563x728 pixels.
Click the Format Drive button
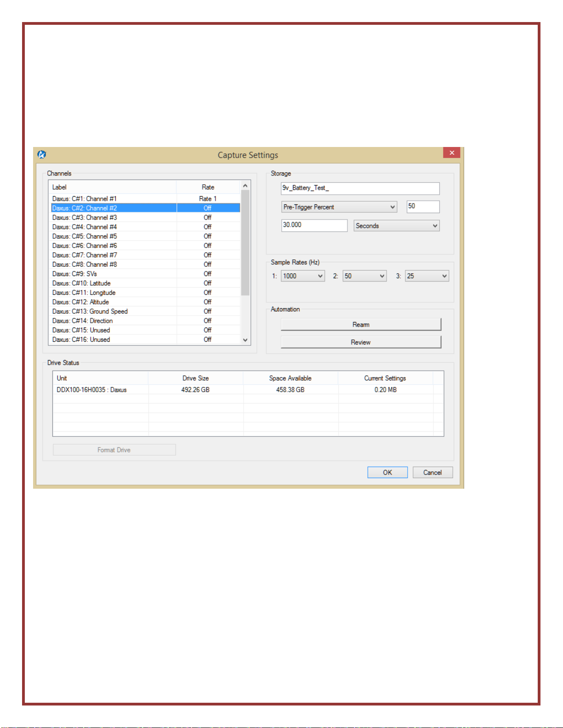pos(114,450)
